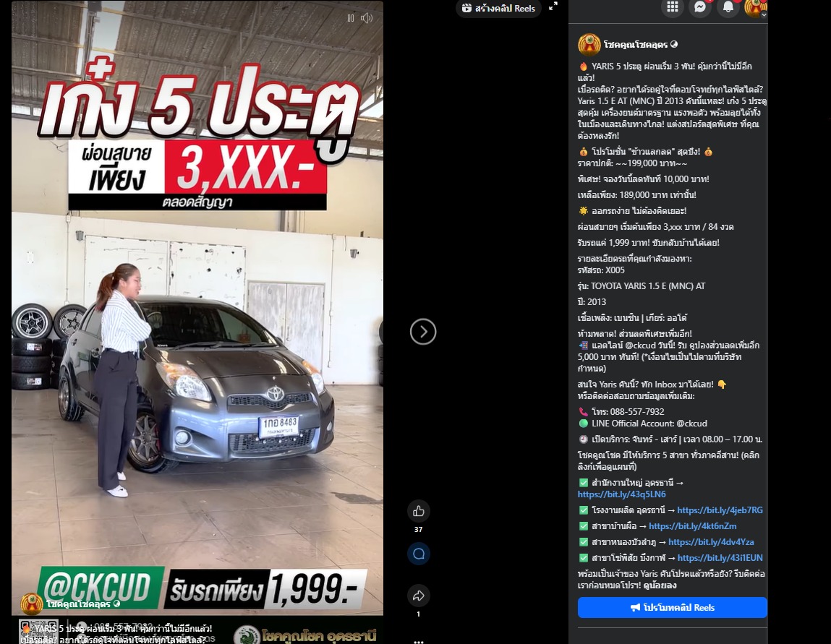Click page name overlay on video
This screenshot has width=831, height=644.
78,604
